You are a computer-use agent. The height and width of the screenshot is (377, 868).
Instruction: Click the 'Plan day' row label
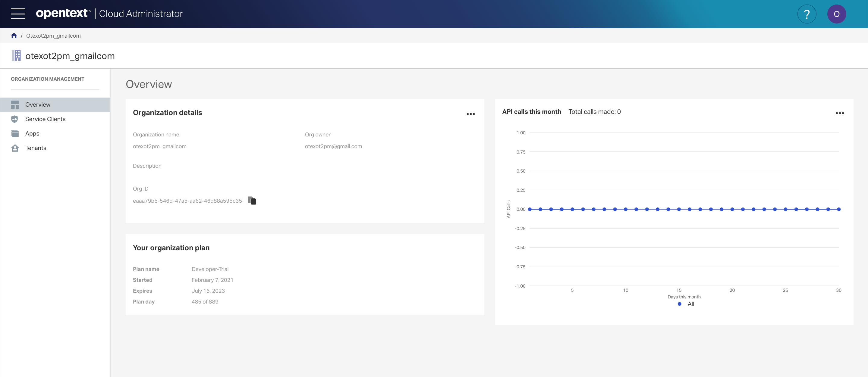(143, 302)
